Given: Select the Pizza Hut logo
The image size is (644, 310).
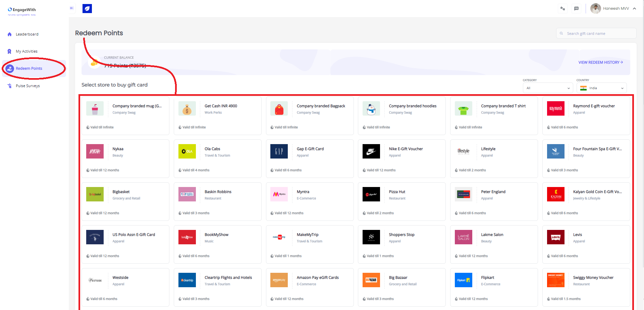Looking at the screenshot, I should (371, 194).
